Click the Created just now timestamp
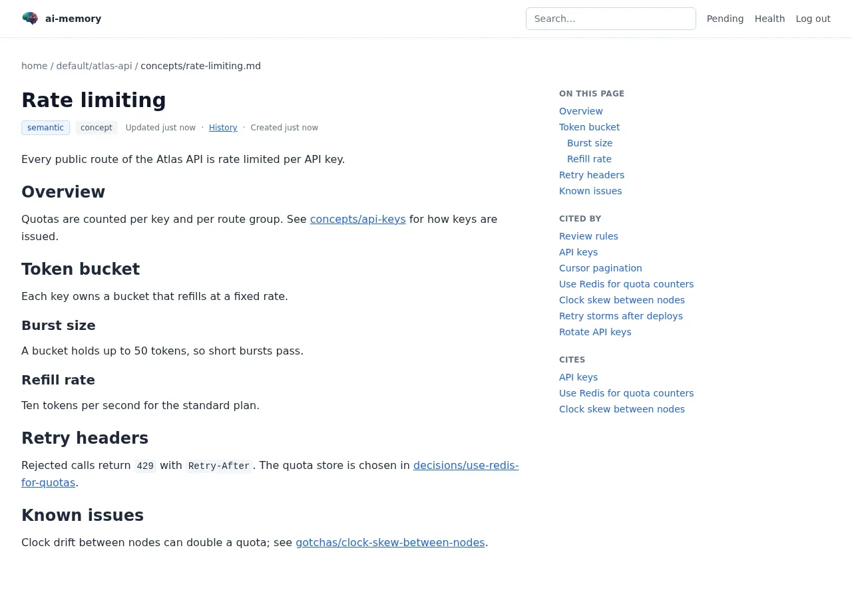The width and height of the screenshot is (852, 616). tap(284, 128)
